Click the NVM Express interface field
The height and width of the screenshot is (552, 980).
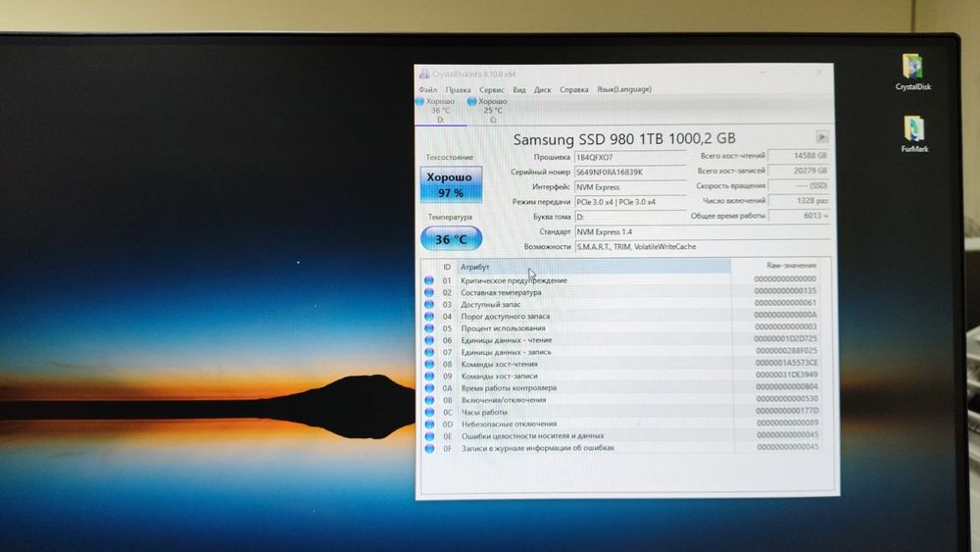tap(630, 187)
